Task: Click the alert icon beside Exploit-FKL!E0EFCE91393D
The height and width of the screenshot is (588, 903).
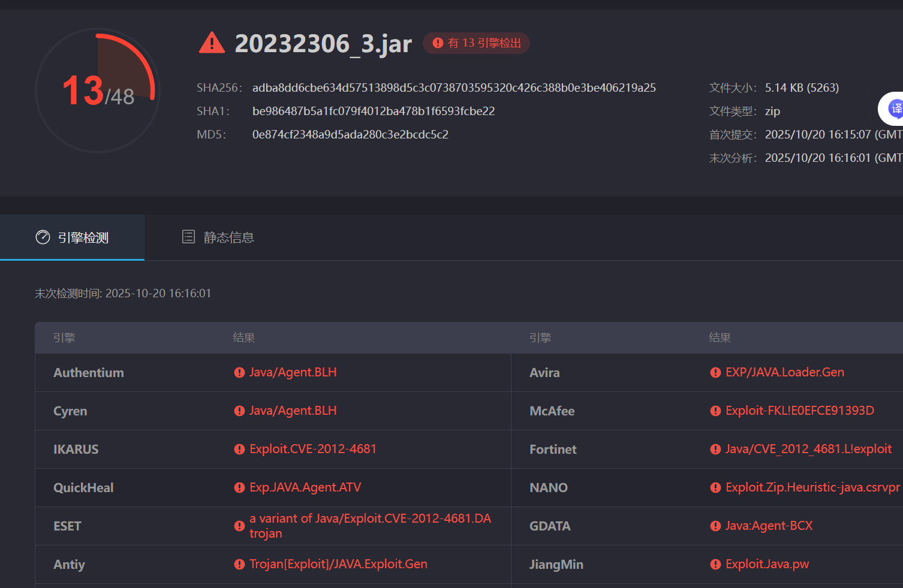Action: tap(715, 411)
